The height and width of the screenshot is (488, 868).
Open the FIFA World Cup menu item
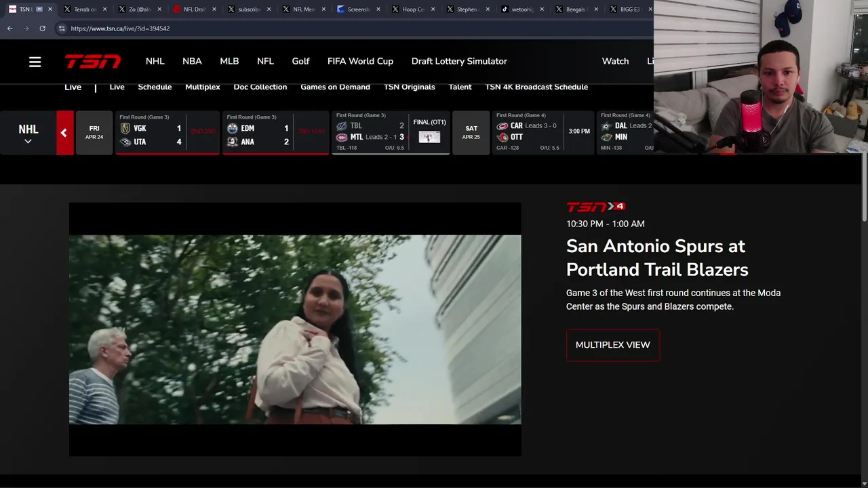pos(360,61)
